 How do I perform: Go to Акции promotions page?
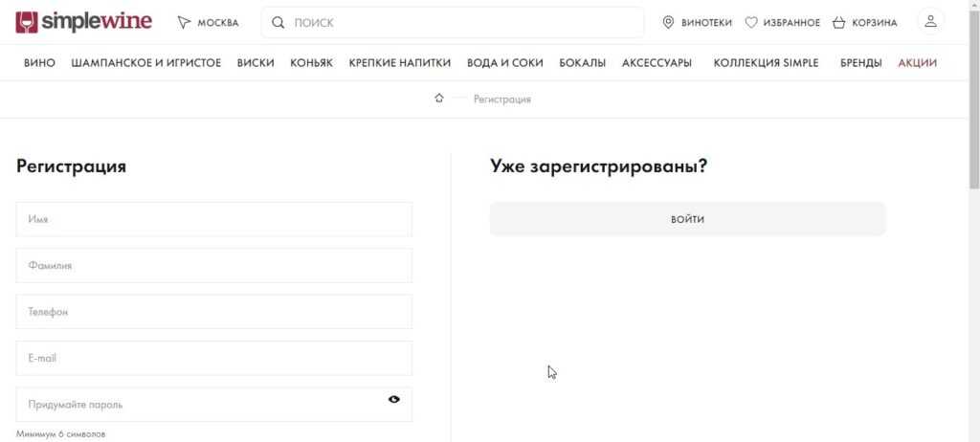[x=917, y=63]
